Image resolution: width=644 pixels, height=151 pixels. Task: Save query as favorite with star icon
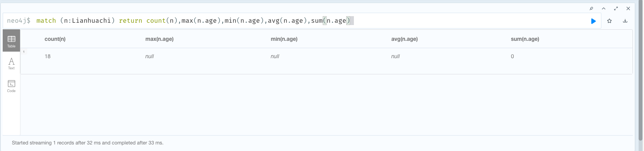pos(609,21)
